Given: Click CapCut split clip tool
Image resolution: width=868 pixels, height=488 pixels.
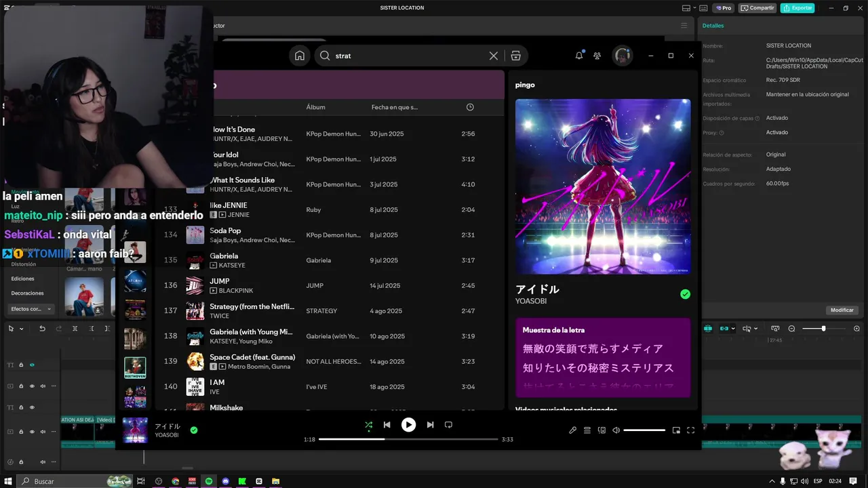Looking at the screenshot, I should (75, 329).
